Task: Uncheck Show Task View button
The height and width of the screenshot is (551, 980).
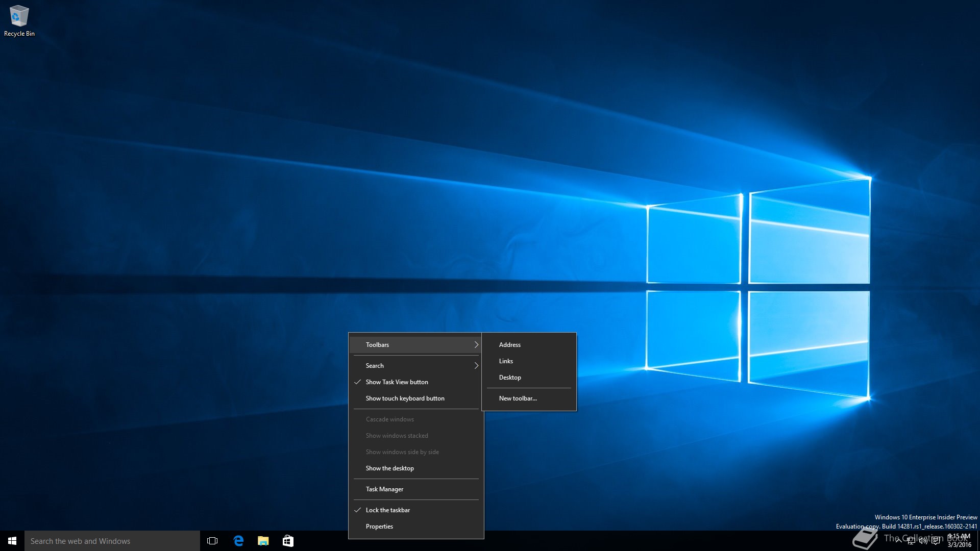Action: 416,382
